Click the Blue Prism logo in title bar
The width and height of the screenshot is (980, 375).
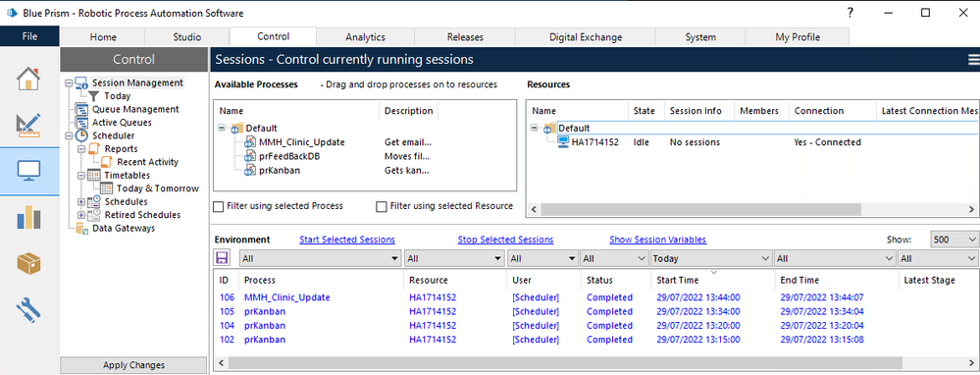(11, 13)
